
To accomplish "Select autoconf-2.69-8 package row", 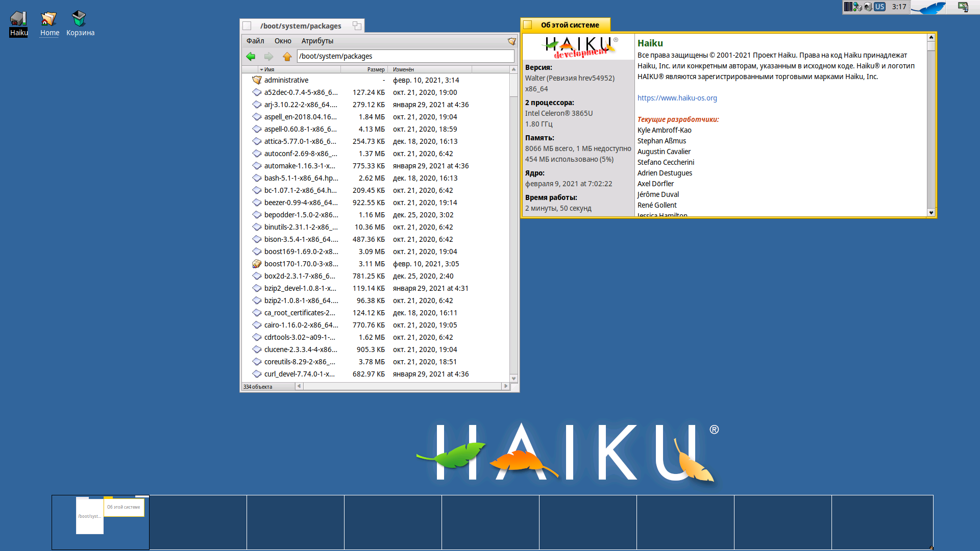I will (x=375, y=154).
